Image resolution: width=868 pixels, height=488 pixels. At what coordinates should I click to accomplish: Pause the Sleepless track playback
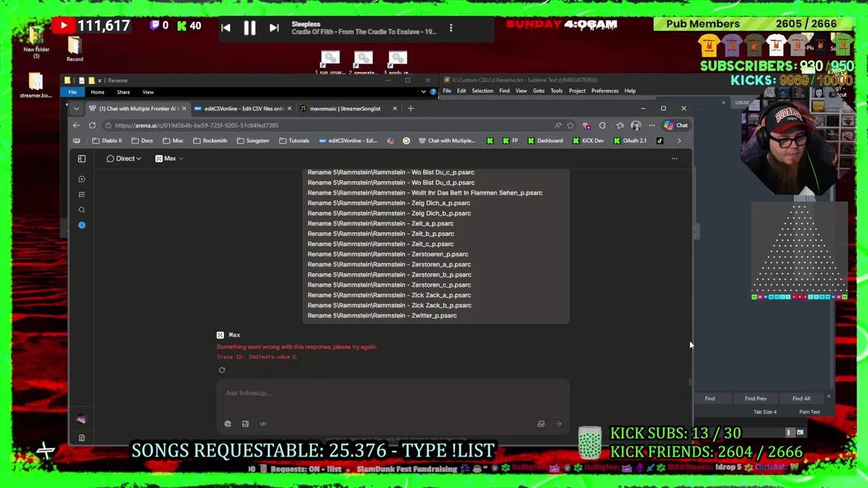[250, 28]
